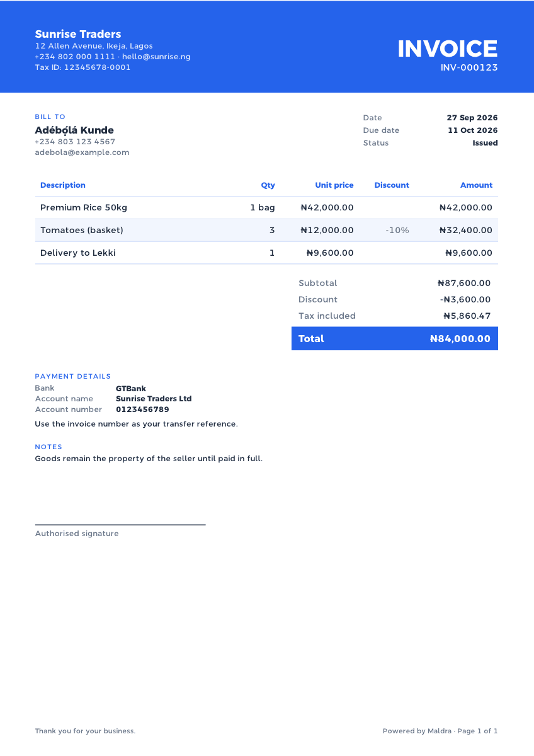Select the Delivery to Lekki item
The width and height of the screenshot is (534, 756).
(78, 253)
